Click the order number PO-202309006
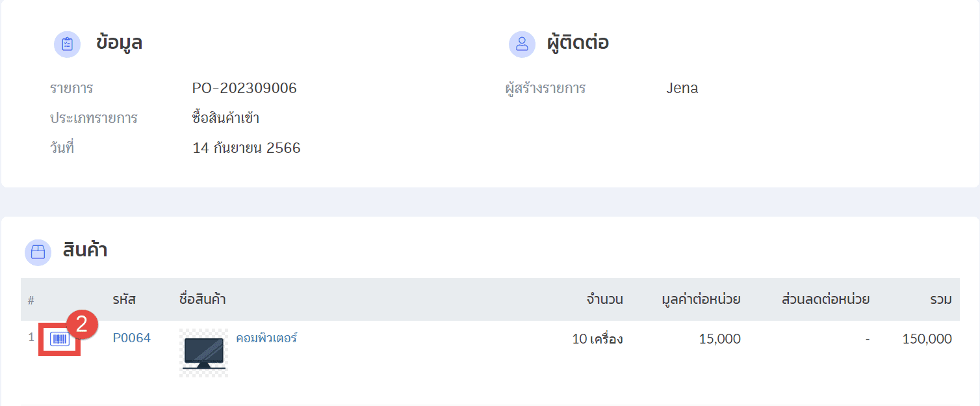Image resolution: width=980 pixels, height=406 pixels. (244, 88)
